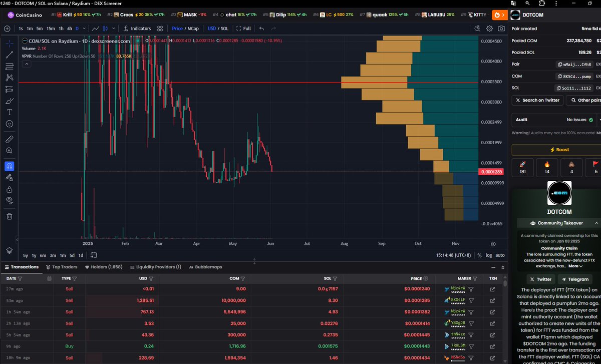The height and width of the screenshot is (364, 601).
Task: Open the fx Indicators menu
Action: [137, 29]
